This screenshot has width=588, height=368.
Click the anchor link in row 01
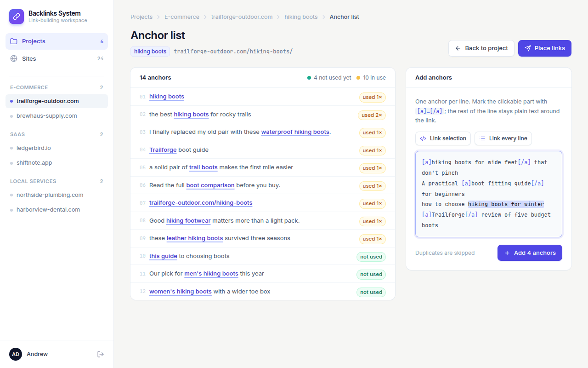point(167,97)
